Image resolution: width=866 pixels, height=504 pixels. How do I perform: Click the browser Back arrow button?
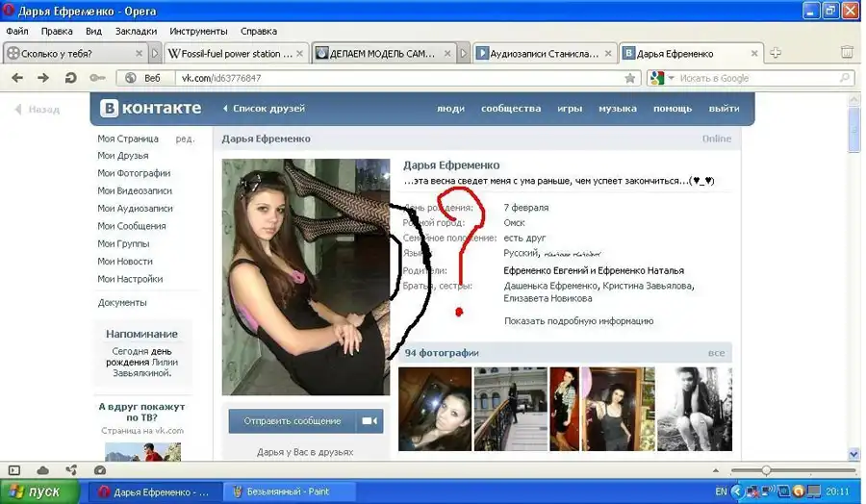17,78
